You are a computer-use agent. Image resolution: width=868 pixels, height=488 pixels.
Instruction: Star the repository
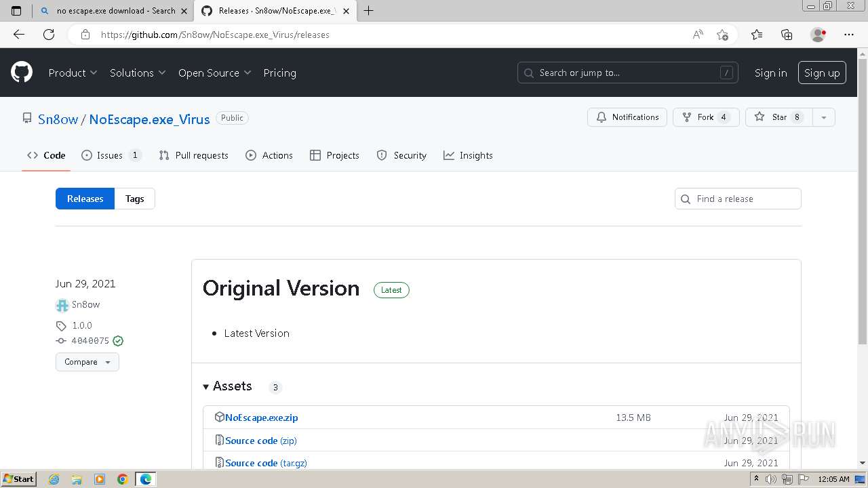click(778, 117)
